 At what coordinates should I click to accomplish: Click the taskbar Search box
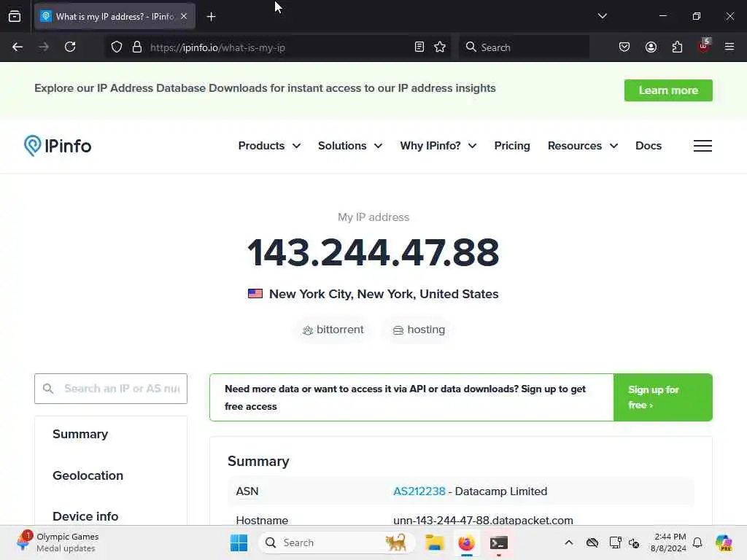click(x=336, y=542)
